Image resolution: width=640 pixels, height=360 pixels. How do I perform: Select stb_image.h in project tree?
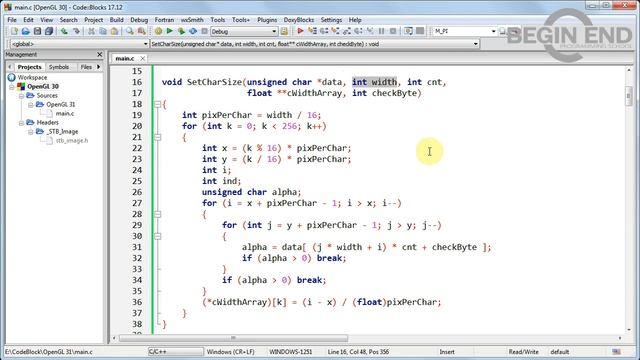click(71, 140)
